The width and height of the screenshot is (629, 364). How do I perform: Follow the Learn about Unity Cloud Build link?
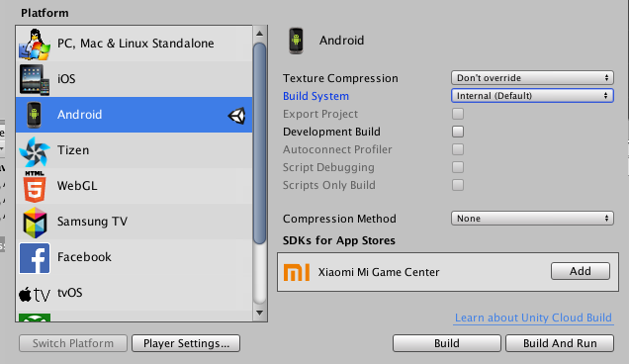click(533, 318)
